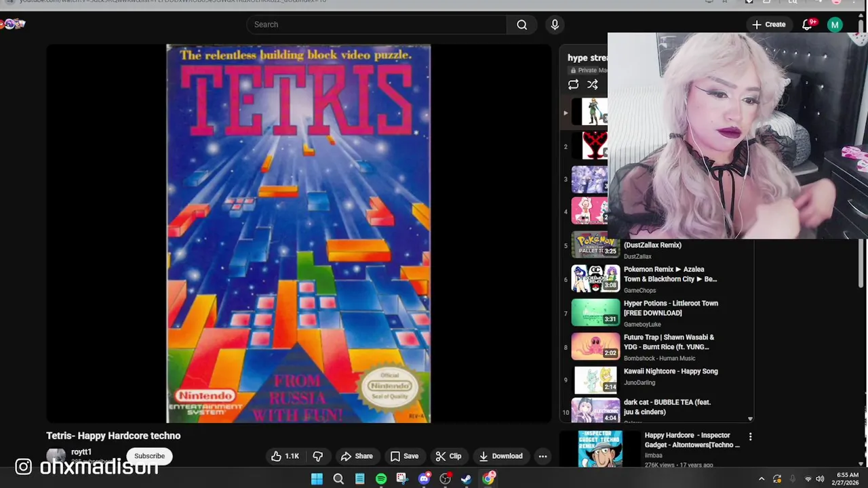The image size is (868, 488).
Task: Switch to Chrome in the taskbar
Action: pos(488,479)
